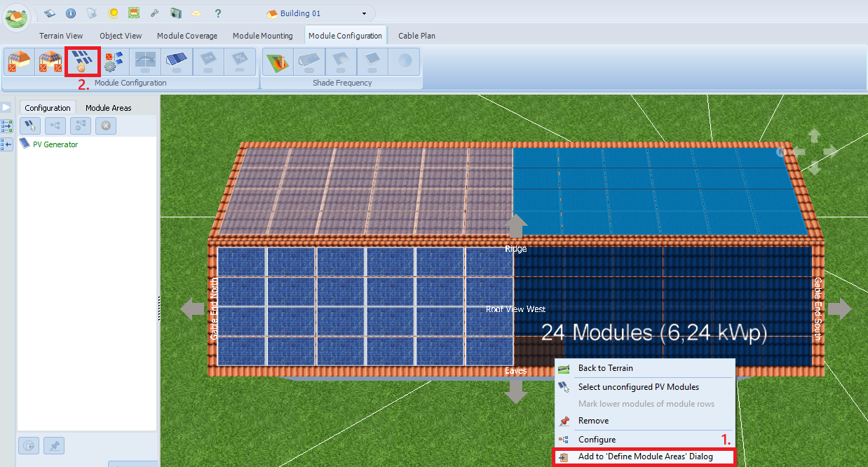The image size is (868, 467).
Task: Click the Gable End South arrow
Action: coord(840,309)
